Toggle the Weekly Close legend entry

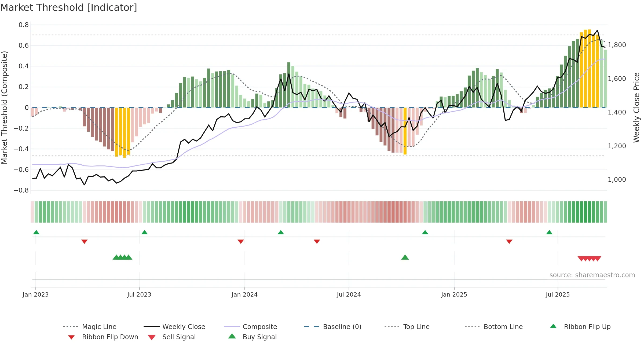point(174,327)
